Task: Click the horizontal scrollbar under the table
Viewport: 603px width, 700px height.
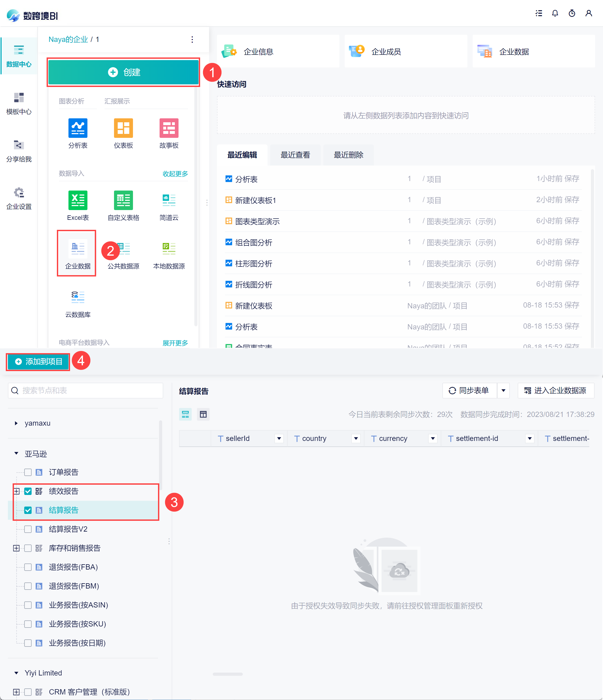Action: (228, 674)
